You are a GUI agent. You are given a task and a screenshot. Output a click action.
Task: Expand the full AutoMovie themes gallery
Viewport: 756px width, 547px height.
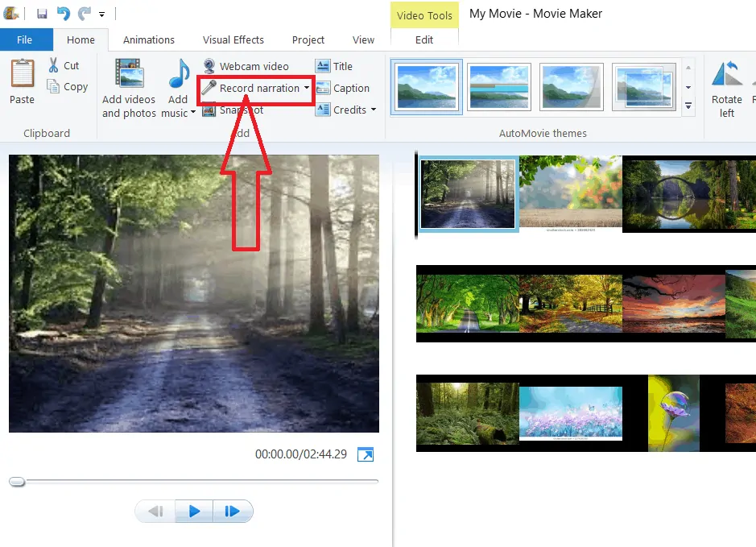(x=688, y=106)
